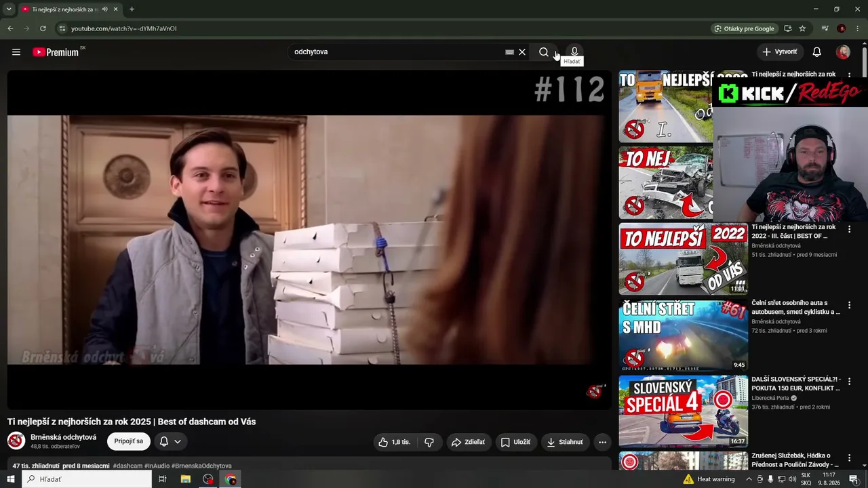Click 'Otázky pre Google' button
Viewport: 868px width, 488px height.
pyautogui.click(x=744, y=28)
